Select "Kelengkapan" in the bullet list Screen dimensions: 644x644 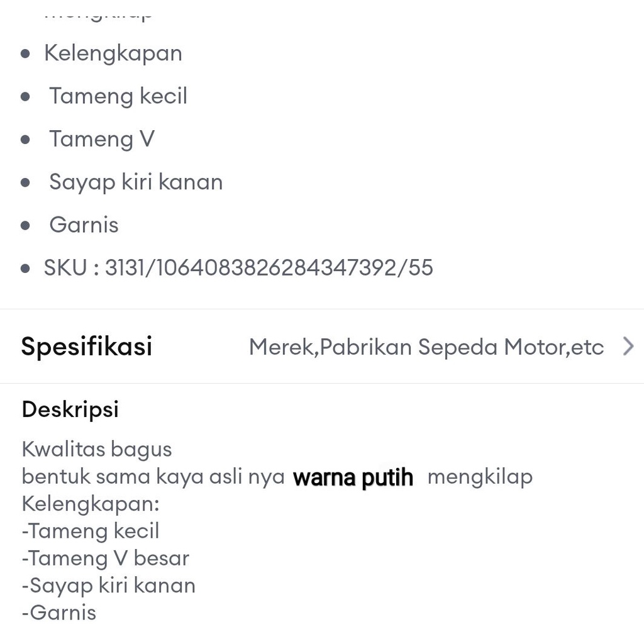point(113,53)
